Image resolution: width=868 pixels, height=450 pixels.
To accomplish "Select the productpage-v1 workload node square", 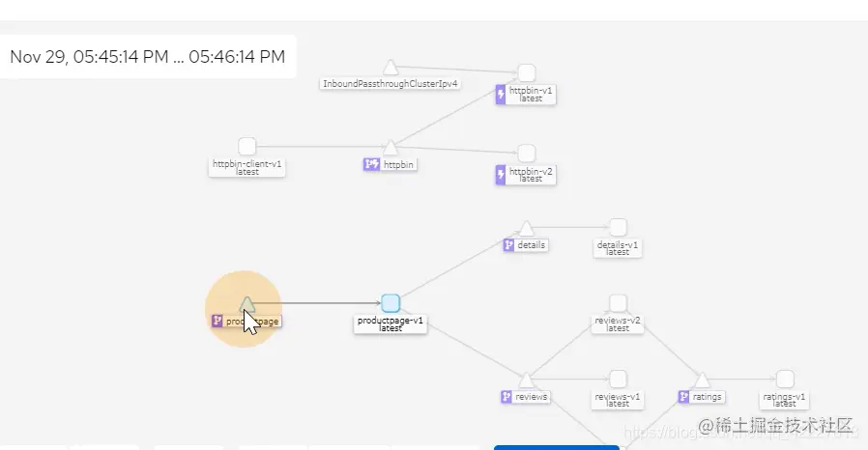I will [x=391, y=303].
